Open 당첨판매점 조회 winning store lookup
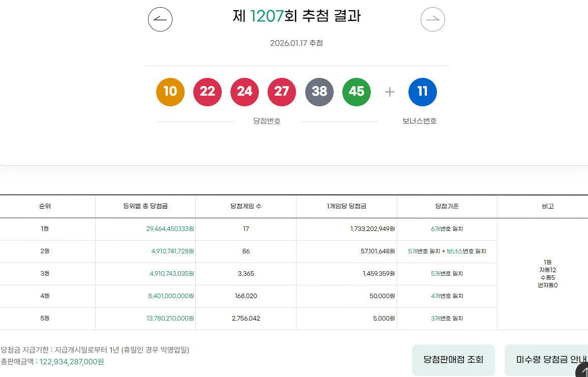Image resolution: width=588 pixels, height=377 pixels. tap(453, 360)
